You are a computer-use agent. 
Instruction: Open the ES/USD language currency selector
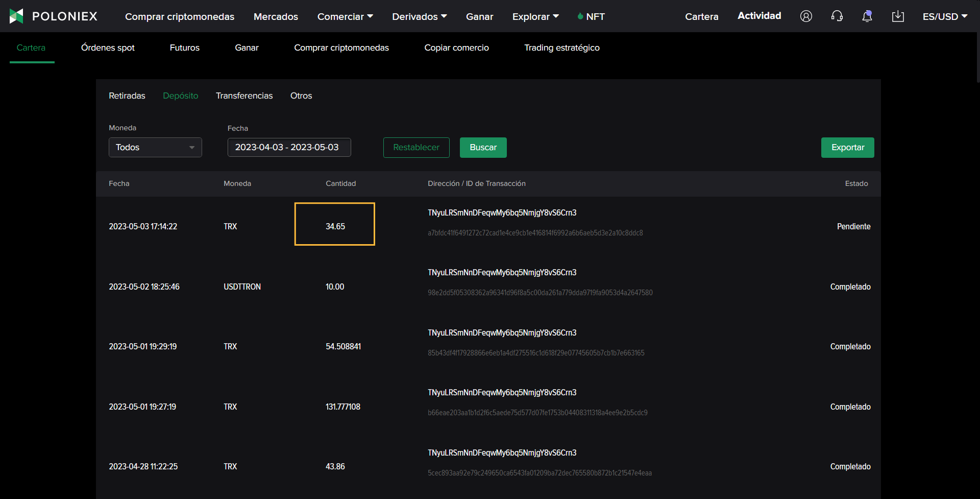click(x=945, y=16)
